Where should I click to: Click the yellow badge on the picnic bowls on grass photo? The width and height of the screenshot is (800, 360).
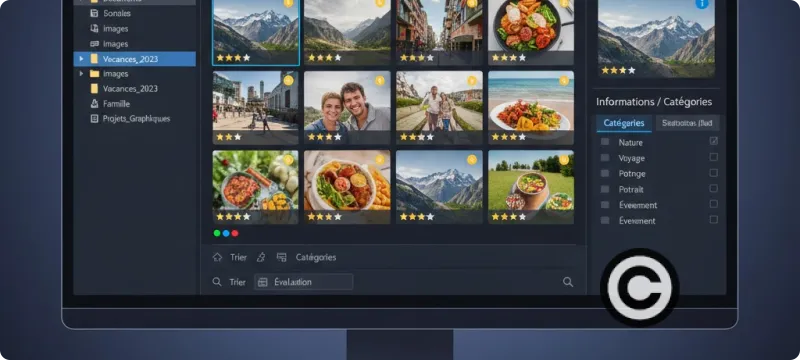564,160
